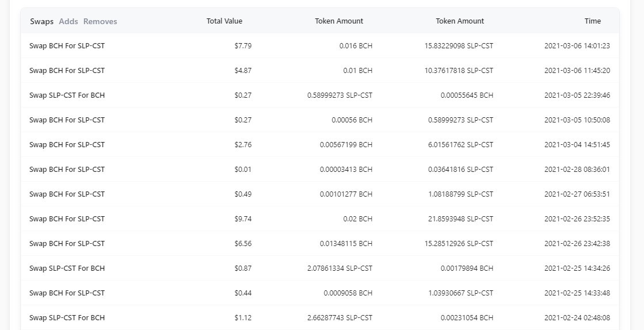644x330 pixels.
Task: Select the $2.76 total value
Action: [243, 144]
